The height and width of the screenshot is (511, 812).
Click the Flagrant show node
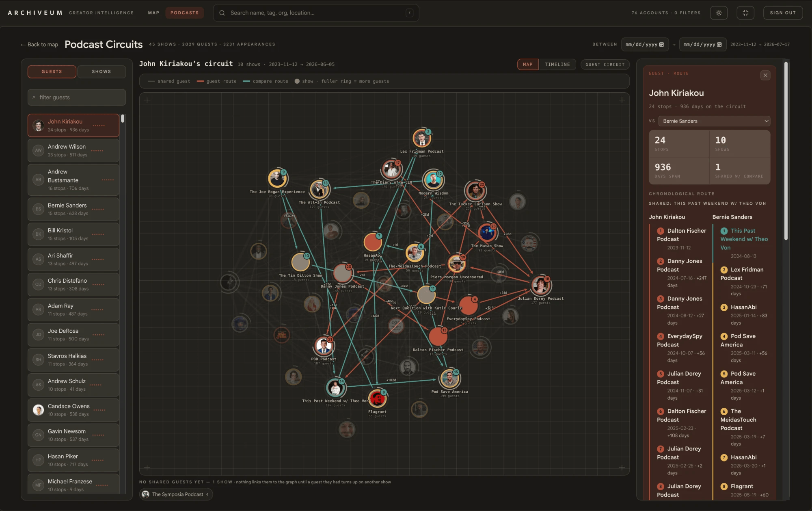377,398
